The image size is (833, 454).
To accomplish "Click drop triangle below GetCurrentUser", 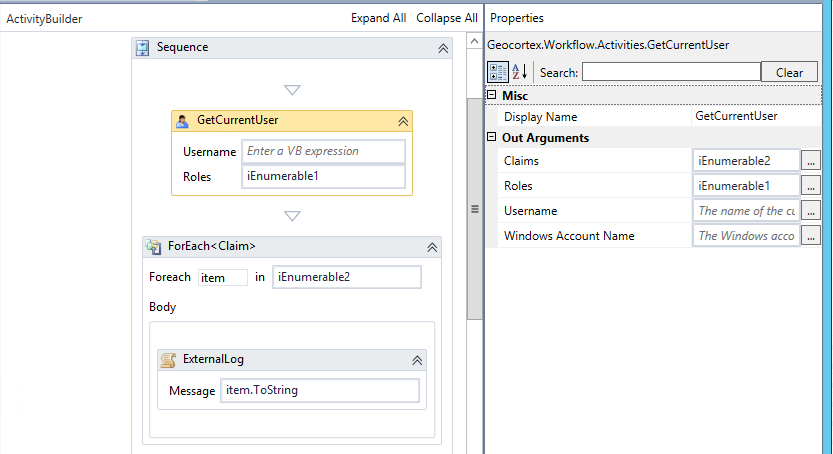I will pyautogui.click(x=292, y=216).
